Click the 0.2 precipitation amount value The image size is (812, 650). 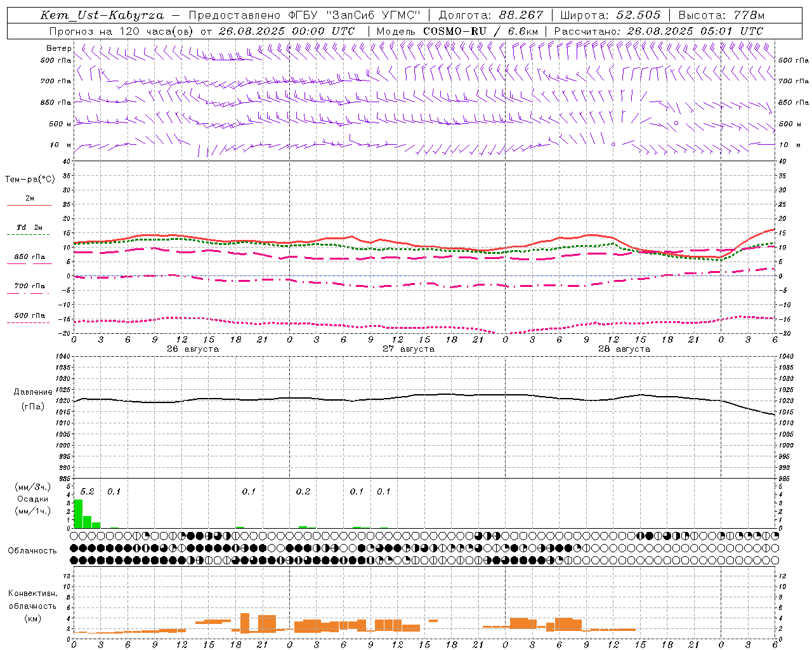(303, 492)
